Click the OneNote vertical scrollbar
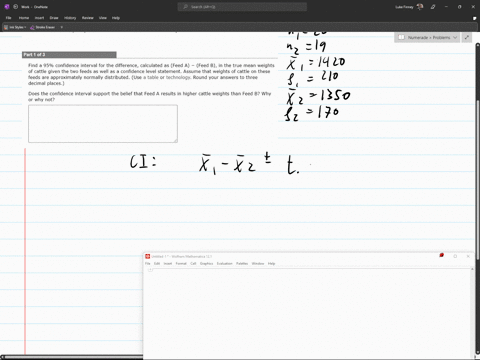 click(477, 180)
